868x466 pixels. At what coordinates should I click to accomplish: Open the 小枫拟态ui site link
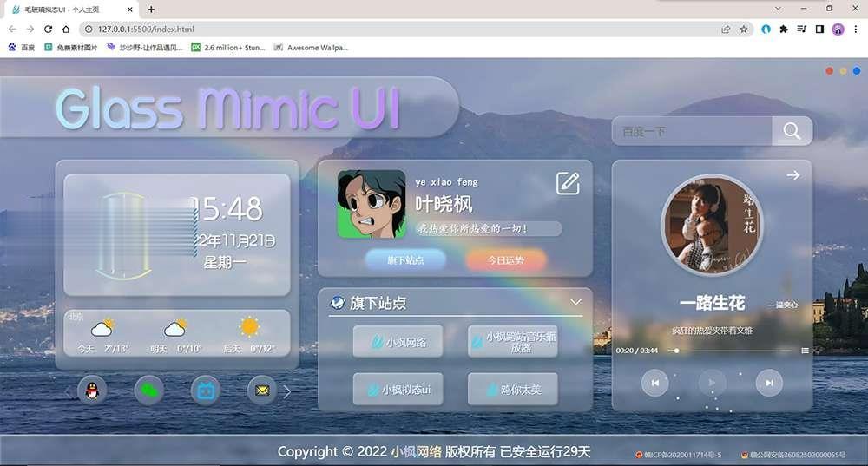pyautogui.click(x=398, y=390)
